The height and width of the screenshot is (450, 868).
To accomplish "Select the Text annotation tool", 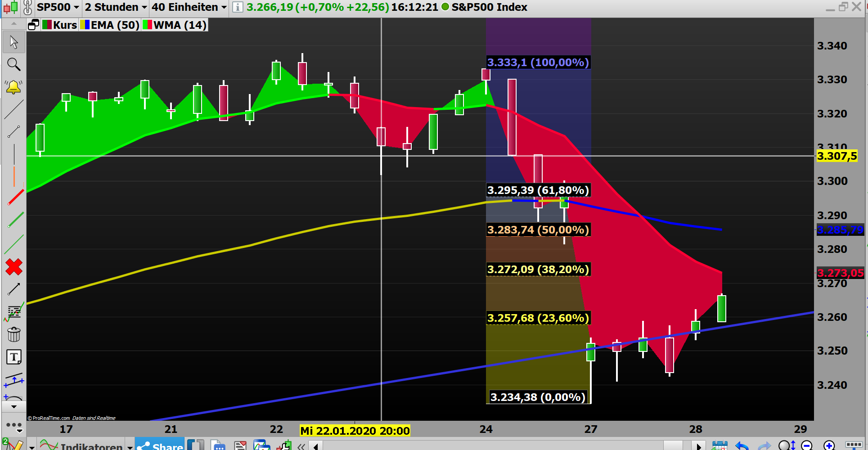I will [14, 357].
